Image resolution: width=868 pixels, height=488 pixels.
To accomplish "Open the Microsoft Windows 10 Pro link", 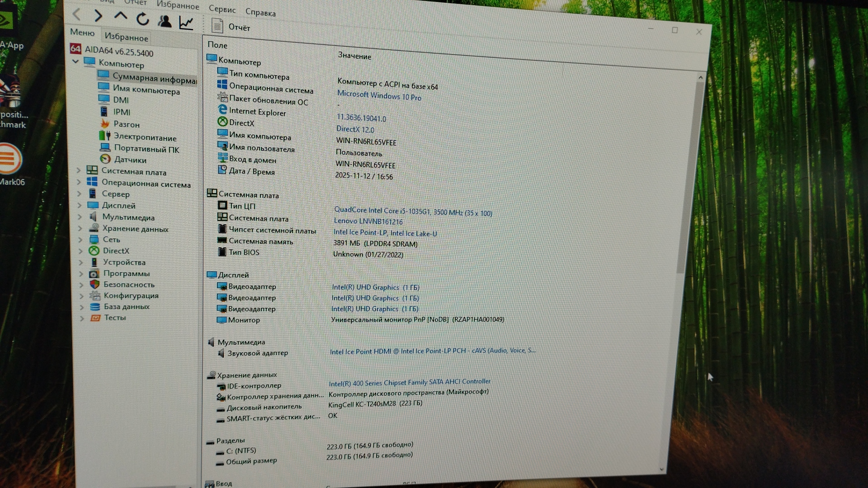I will [x=379, y=95].
